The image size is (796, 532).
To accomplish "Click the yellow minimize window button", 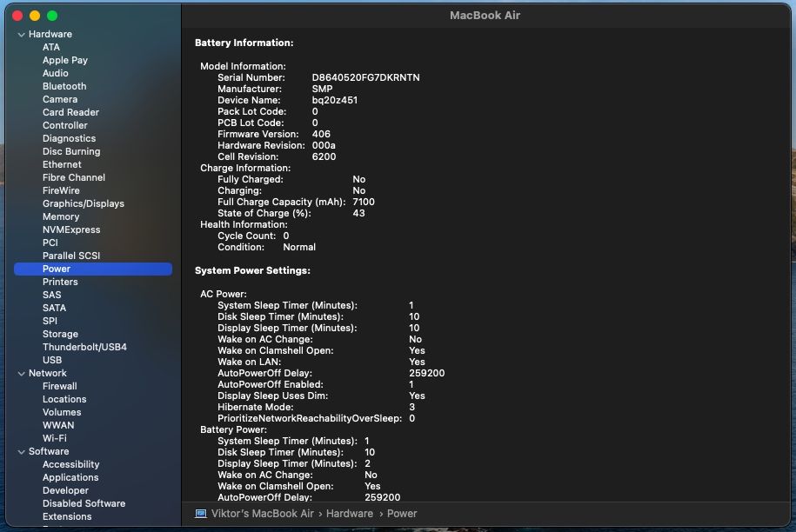I will pyautogui.click(x=35, y=16).
